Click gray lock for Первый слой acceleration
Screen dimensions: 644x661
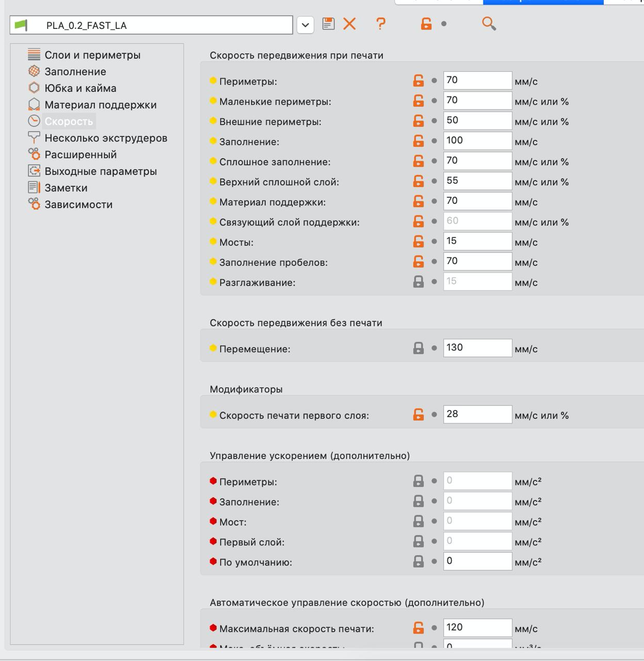[x=418, y=542]
